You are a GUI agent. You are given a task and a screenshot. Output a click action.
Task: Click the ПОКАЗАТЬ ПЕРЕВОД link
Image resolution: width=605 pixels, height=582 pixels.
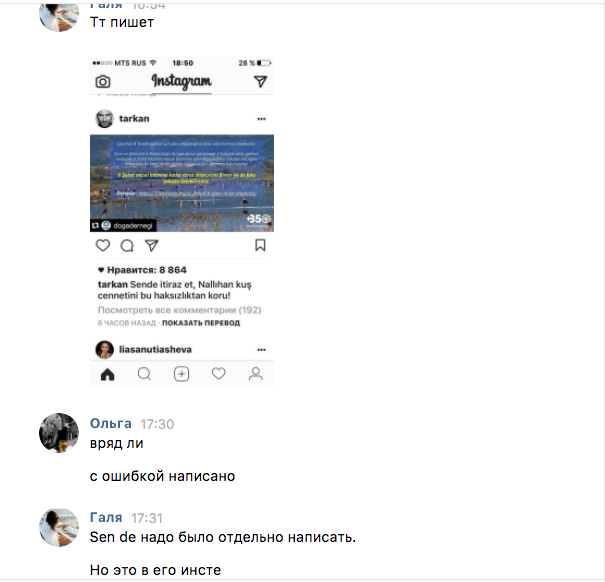coord(201,323)
